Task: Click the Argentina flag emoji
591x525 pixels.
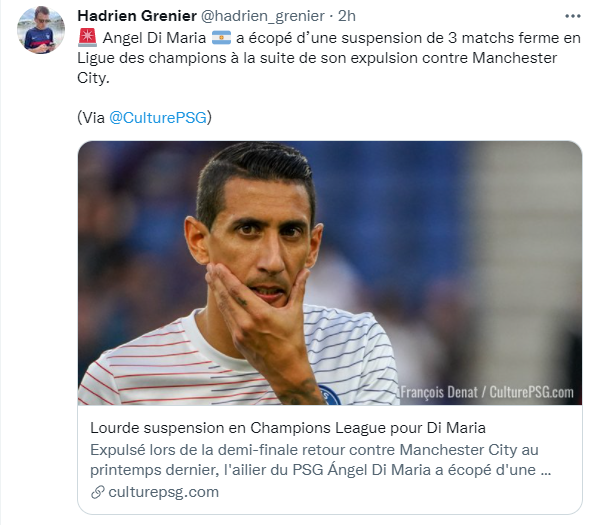Action: (221, 38)
